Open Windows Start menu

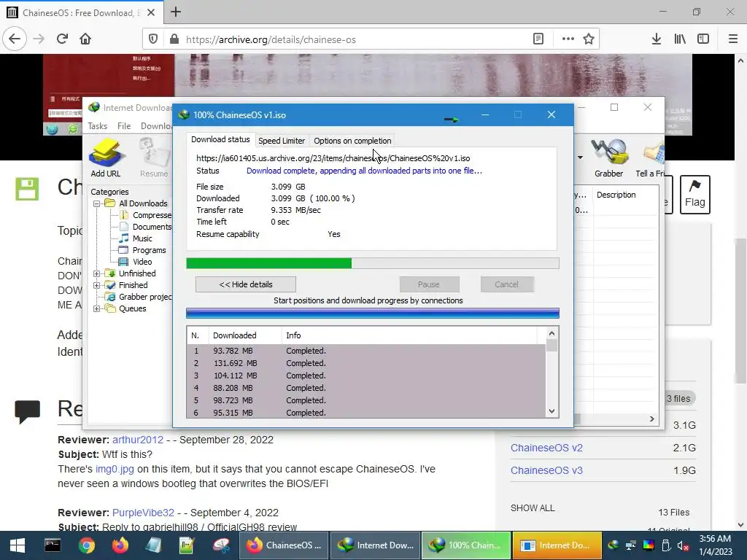pos(18,545)
